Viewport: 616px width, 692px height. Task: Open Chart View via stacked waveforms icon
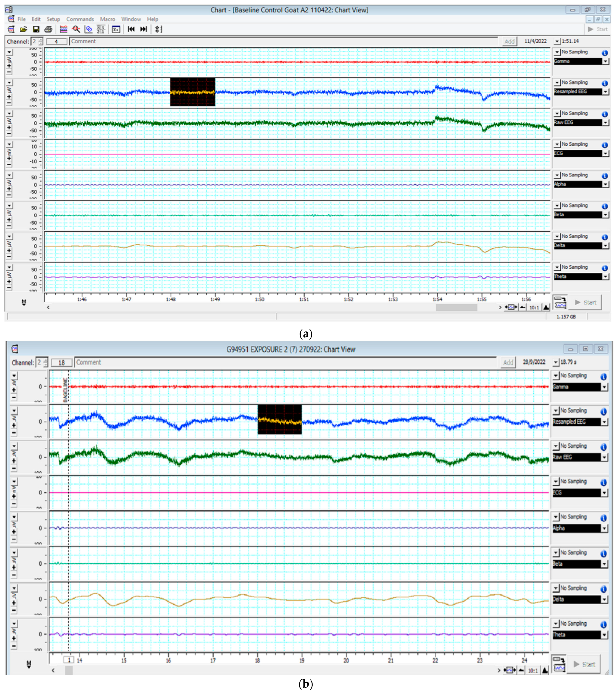click(63, 30)
